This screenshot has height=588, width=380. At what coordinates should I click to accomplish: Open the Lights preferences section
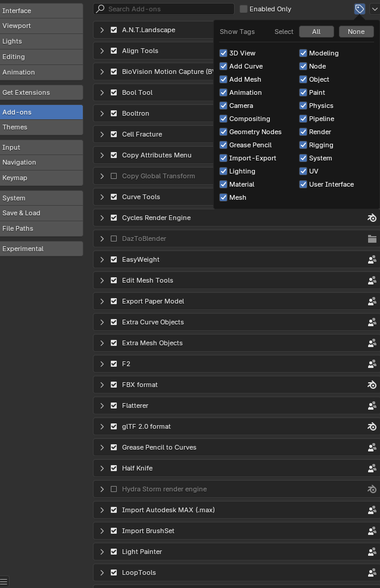point(41,41)
